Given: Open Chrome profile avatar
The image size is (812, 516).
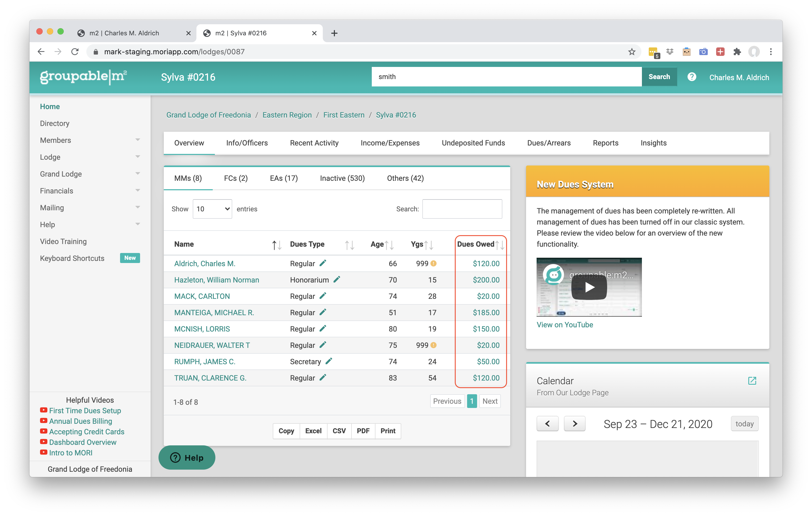Looking at the screenshot, I should click(754, 52).
